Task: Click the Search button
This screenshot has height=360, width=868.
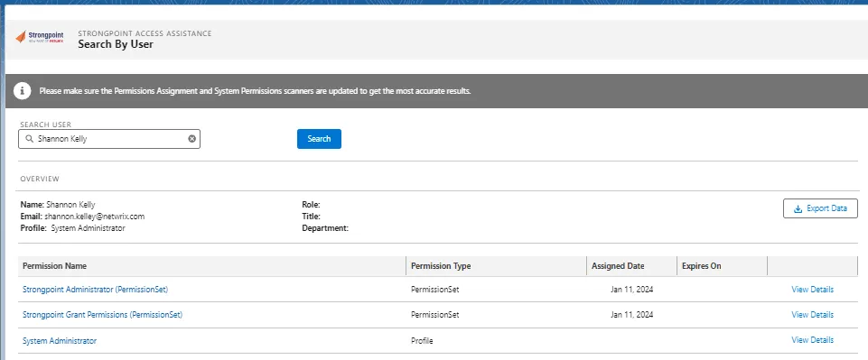Action: point(319,139)
